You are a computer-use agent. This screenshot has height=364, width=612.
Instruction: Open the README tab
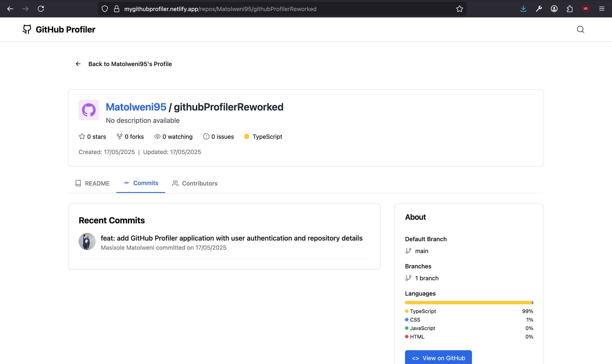click(92, 183)
